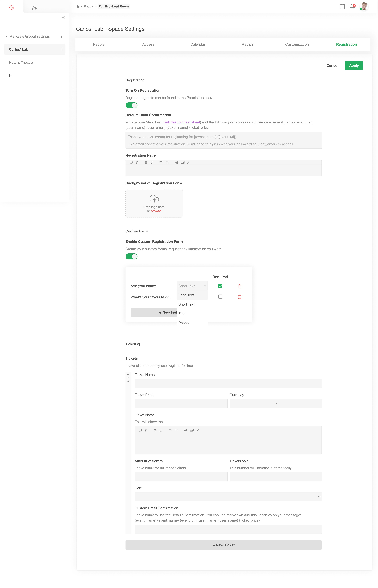This screenshot has width=378, height=588.
Task: Focus the Ticket Price input field
Action: point(181,403)
